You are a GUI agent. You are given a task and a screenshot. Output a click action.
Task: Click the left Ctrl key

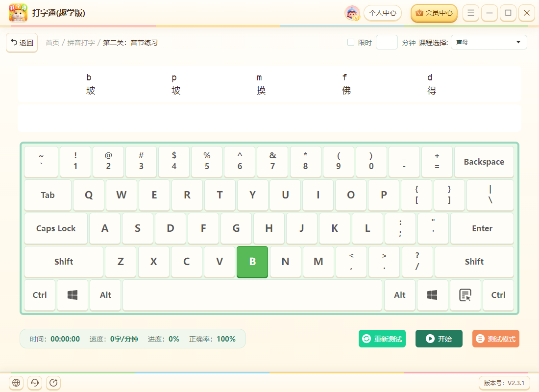tap(40, 295)
